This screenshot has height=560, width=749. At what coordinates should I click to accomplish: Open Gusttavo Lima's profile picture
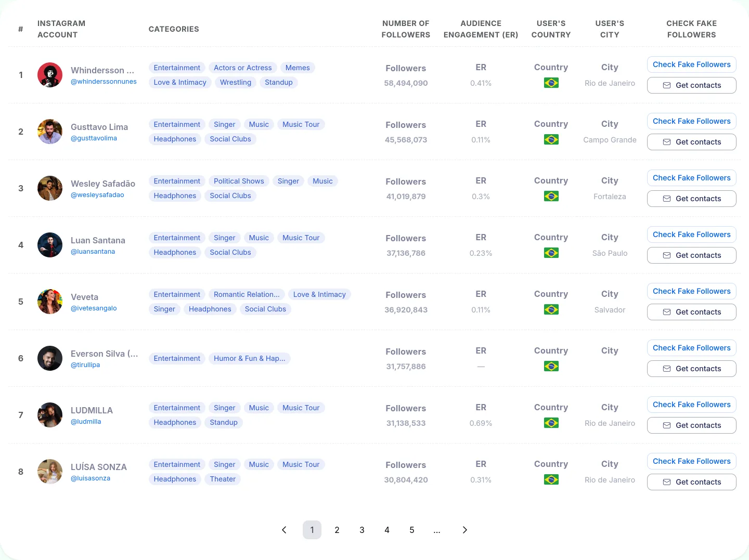coord(50,132)
